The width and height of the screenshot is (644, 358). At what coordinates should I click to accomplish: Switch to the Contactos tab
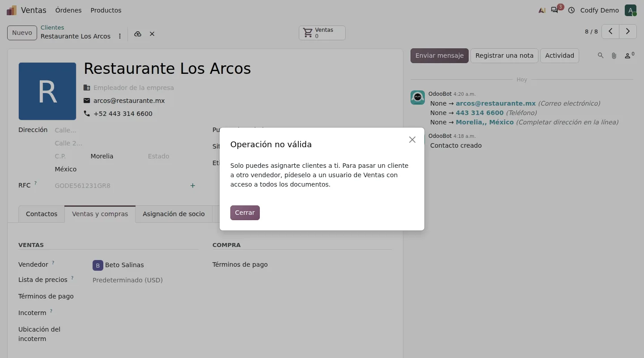[42, 214]
